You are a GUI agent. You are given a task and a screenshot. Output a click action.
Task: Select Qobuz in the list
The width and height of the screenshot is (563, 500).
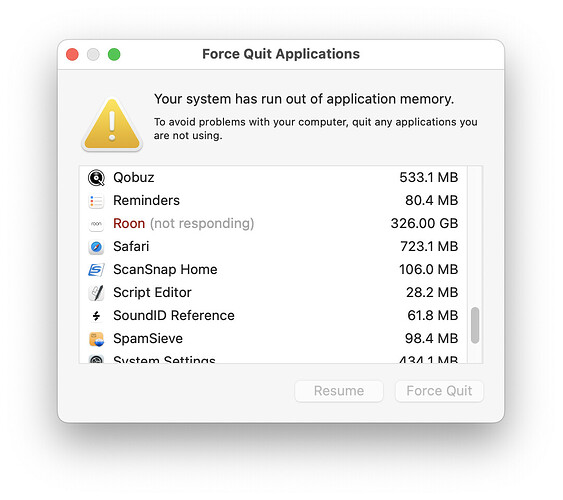pyautogui.click(x=273, y=178)
